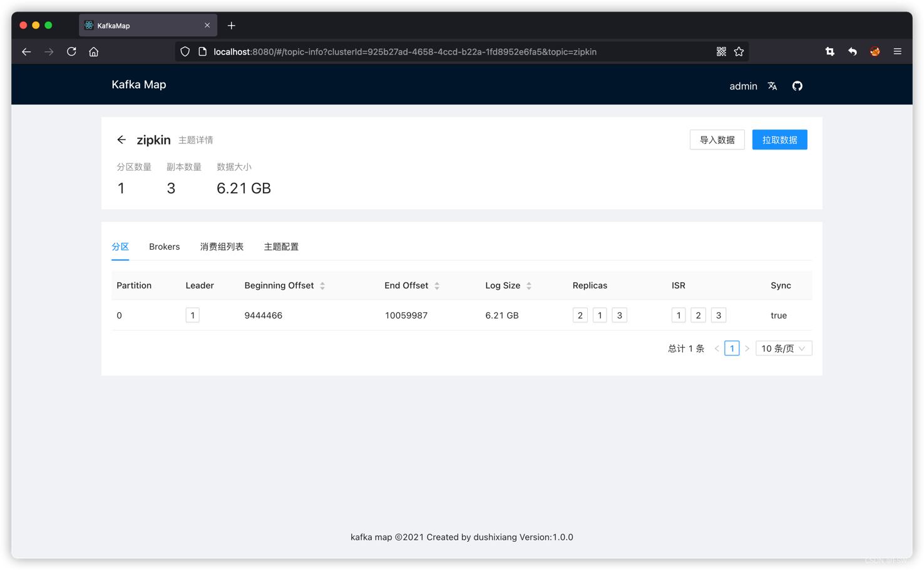
Task: Go to the browser home icon
Action: click(x=94, y=52)
